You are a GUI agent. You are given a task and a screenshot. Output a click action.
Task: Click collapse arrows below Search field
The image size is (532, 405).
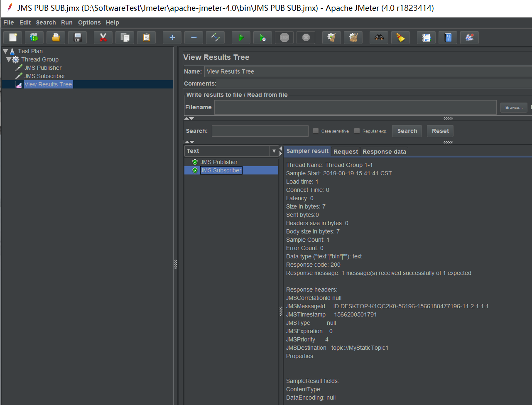click(x=189, y=142)
